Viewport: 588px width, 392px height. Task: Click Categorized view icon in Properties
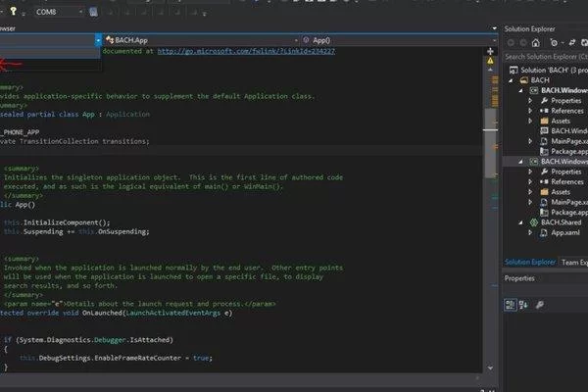coord(510,305)
